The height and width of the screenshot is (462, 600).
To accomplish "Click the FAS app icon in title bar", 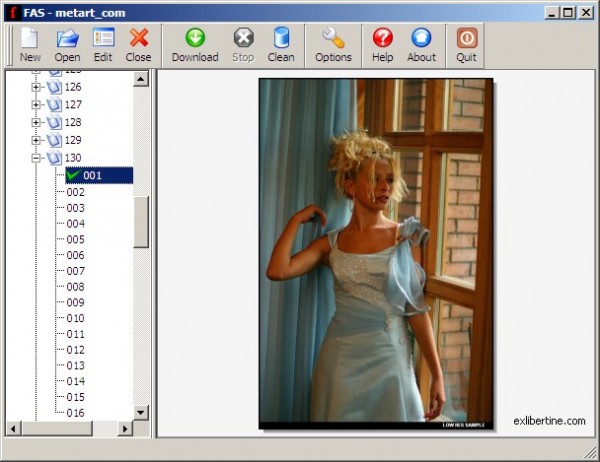I will pos(13,13).
